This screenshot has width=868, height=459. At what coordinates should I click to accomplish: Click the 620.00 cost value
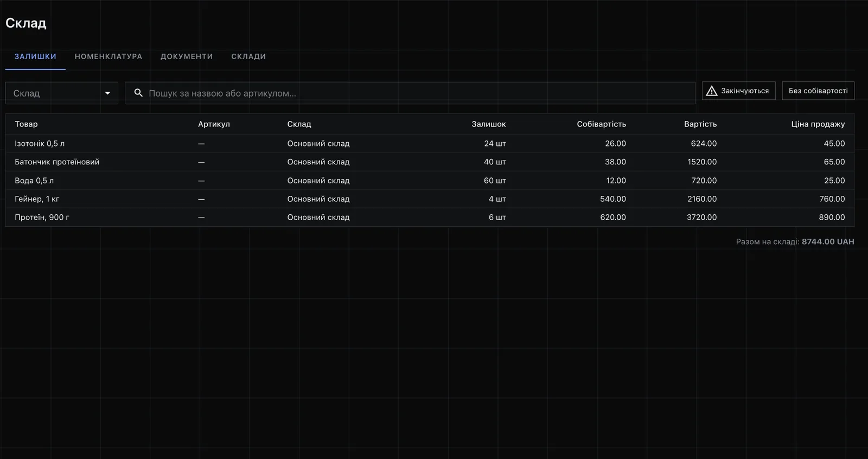tap(613, 218)
